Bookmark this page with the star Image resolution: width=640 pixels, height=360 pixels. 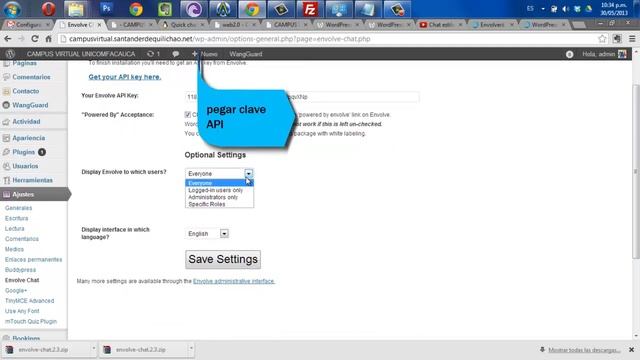[x=602, y=39]
